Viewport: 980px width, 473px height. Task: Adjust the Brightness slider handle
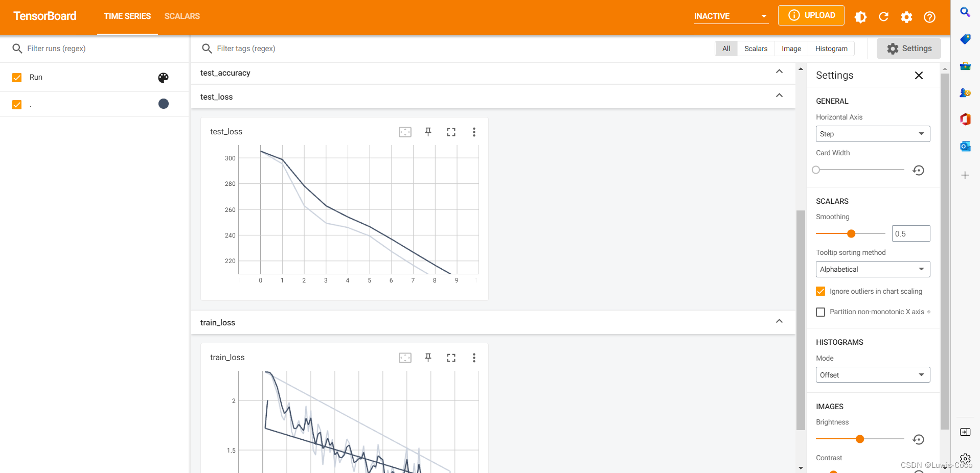pos(860,439)
